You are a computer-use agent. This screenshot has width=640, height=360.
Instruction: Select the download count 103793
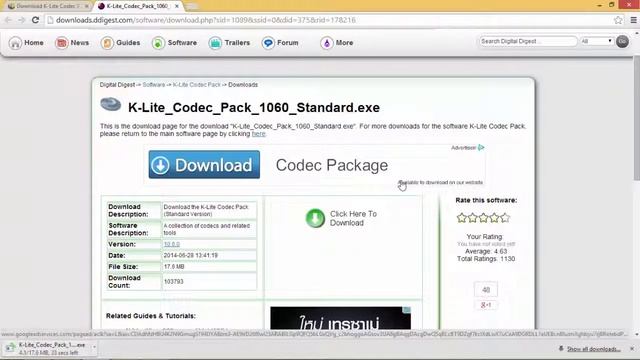173,282
